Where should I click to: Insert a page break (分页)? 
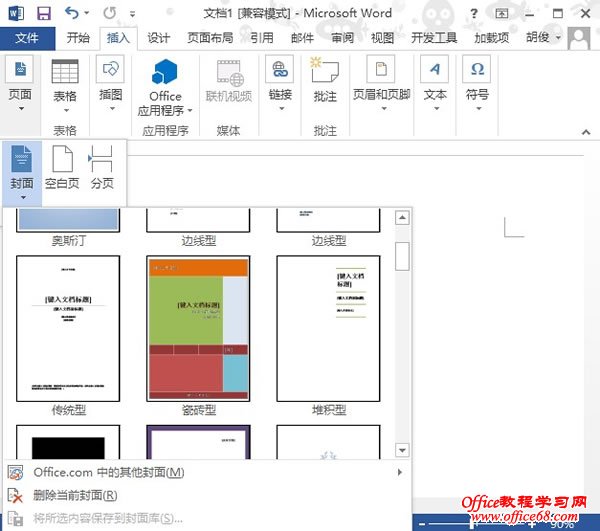[x=102, y=166]
